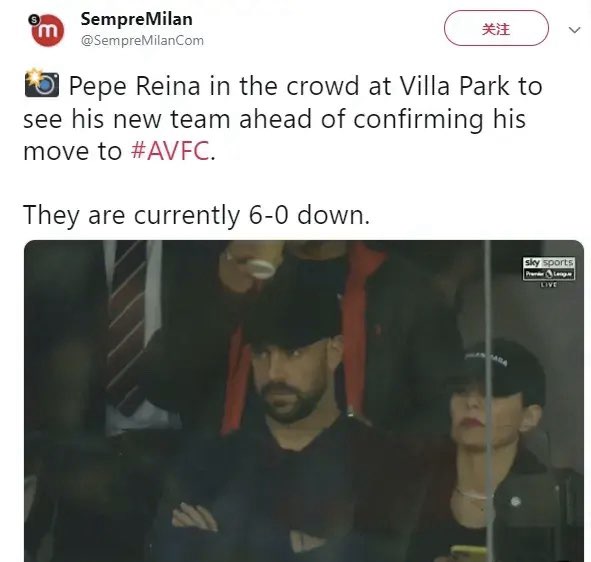Click the 'They are currently 6-0 down' line
The width and height of the screenshot is (591, 562).
click(196, 215)
